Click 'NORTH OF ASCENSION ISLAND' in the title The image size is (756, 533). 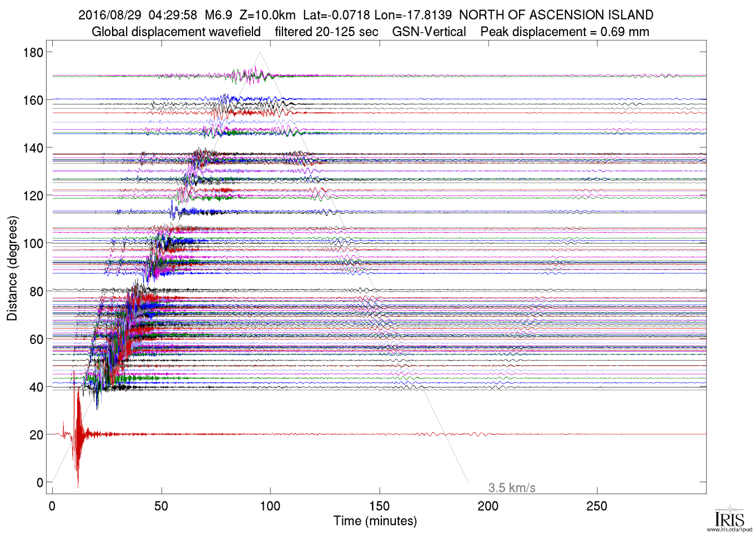click(556, 15)
